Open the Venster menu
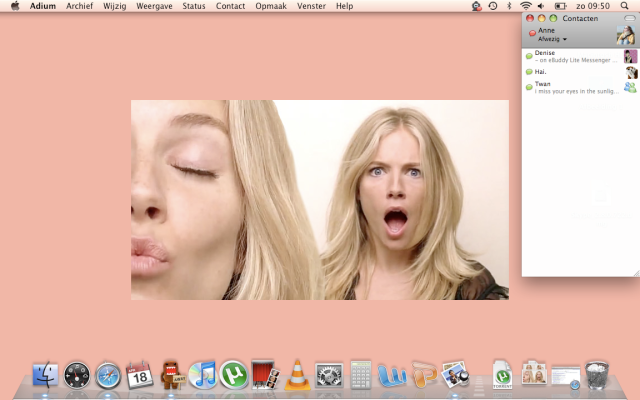640x400 pixels. pos(311,6)
